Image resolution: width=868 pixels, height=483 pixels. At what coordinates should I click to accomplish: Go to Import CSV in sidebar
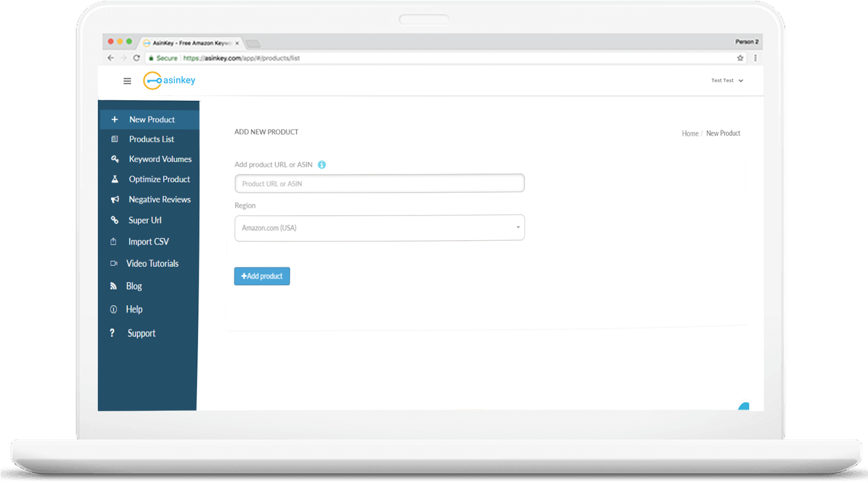coord(149,242)
